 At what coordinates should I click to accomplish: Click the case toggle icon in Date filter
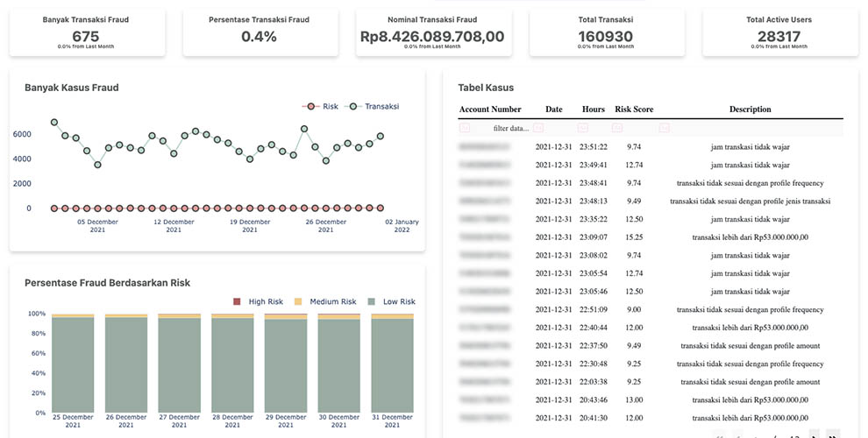pos(541,128)
